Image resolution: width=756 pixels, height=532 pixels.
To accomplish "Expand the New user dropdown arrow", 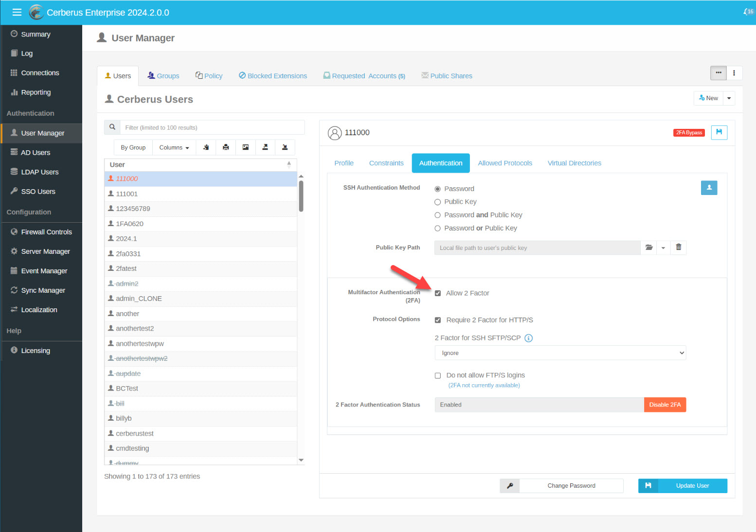I will pos(729,98).
